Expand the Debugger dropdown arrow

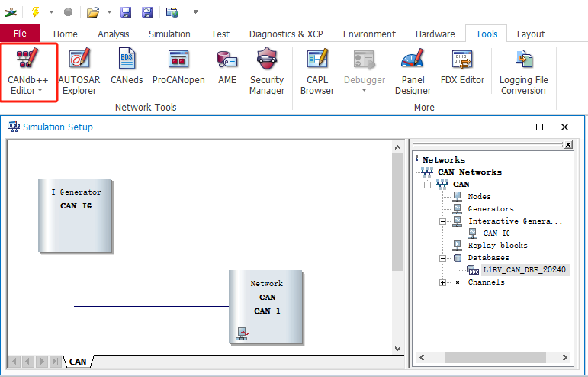[x=364, y=90]
